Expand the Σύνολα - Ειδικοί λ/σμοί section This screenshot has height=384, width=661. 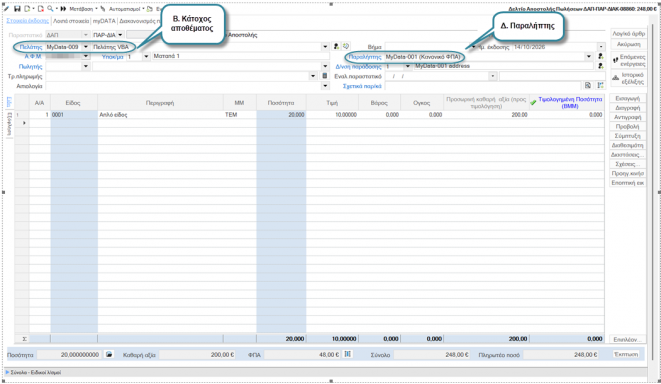click(7, 372)
